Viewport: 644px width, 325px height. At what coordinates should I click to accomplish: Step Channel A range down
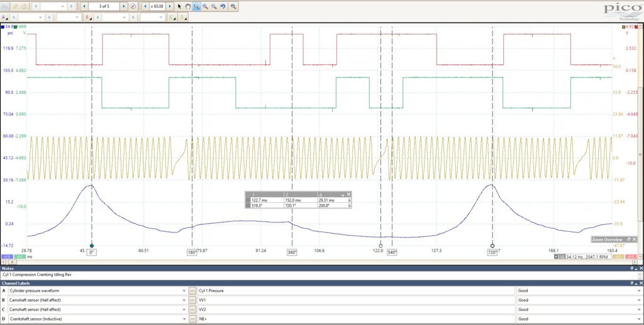(x=14, y=18)
